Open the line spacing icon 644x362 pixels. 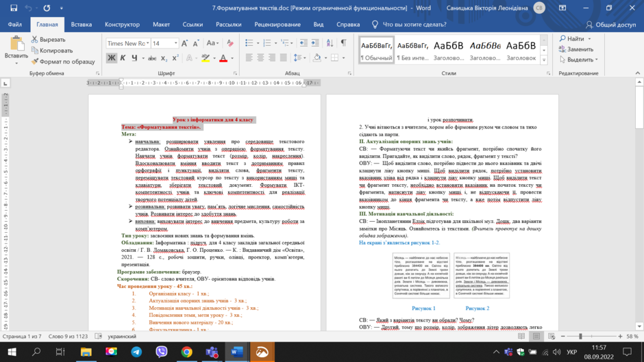(297, 58)
